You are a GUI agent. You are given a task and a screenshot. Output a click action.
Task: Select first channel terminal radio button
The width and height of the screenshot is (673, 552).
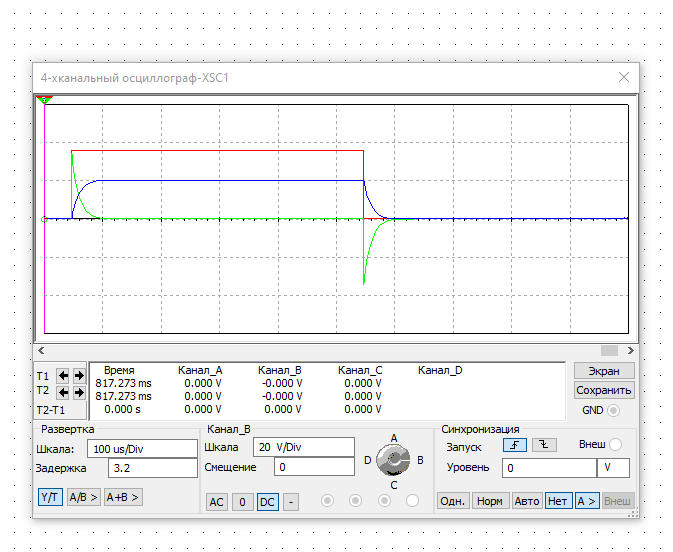pyautogui.click(x=327, y=500)
